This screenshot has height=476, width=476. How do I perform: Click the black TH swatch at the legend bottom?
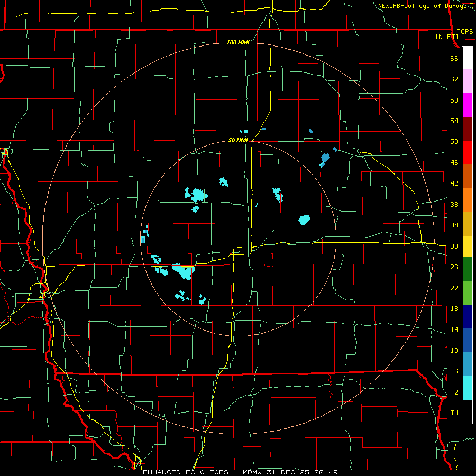[467, 411]
